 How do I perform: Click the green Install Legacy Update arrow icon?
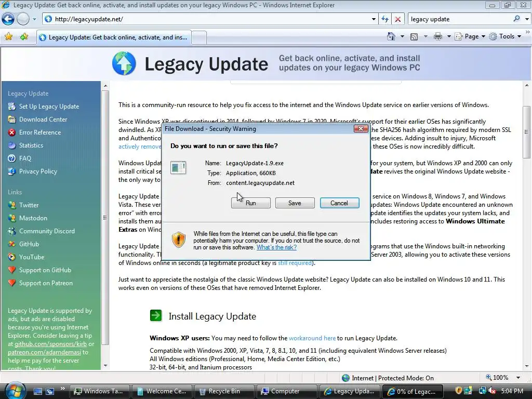click(156, 315)
